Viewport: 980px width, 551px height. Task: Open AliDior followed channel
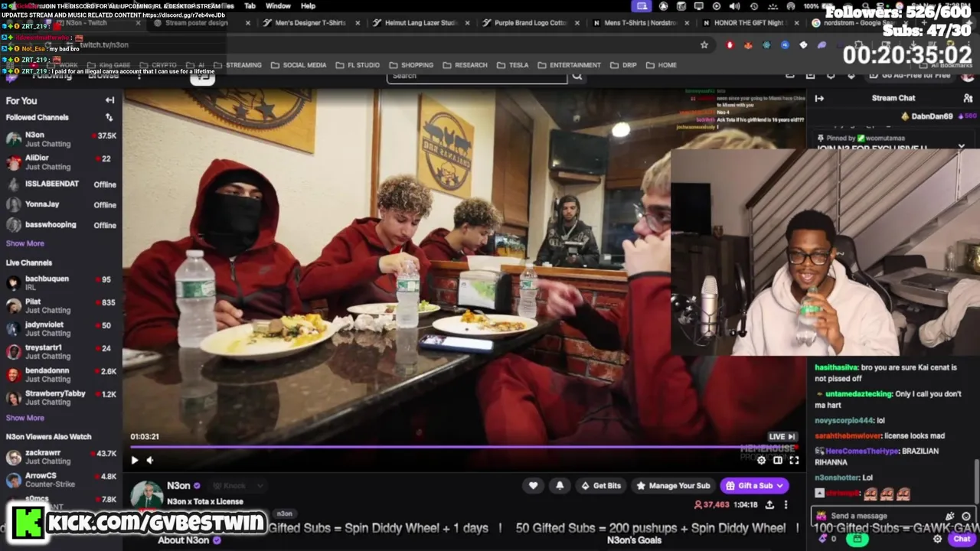(61, 162)
